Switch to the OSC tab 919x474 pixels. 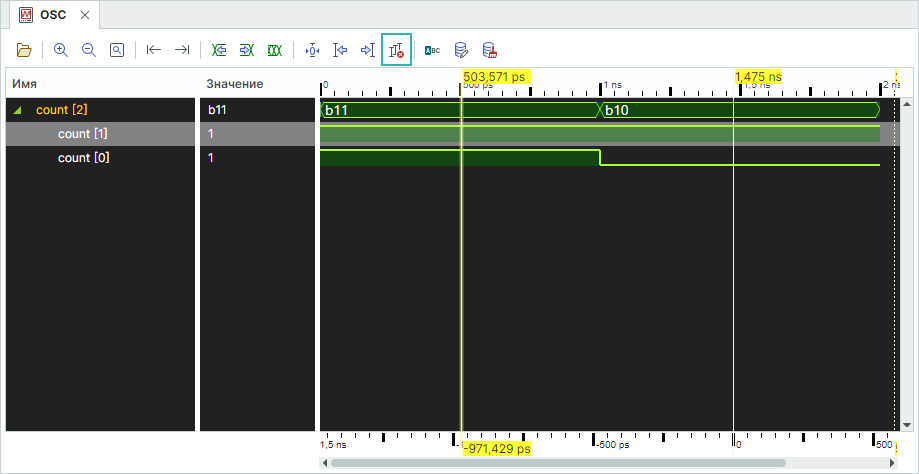click(52, 15)
